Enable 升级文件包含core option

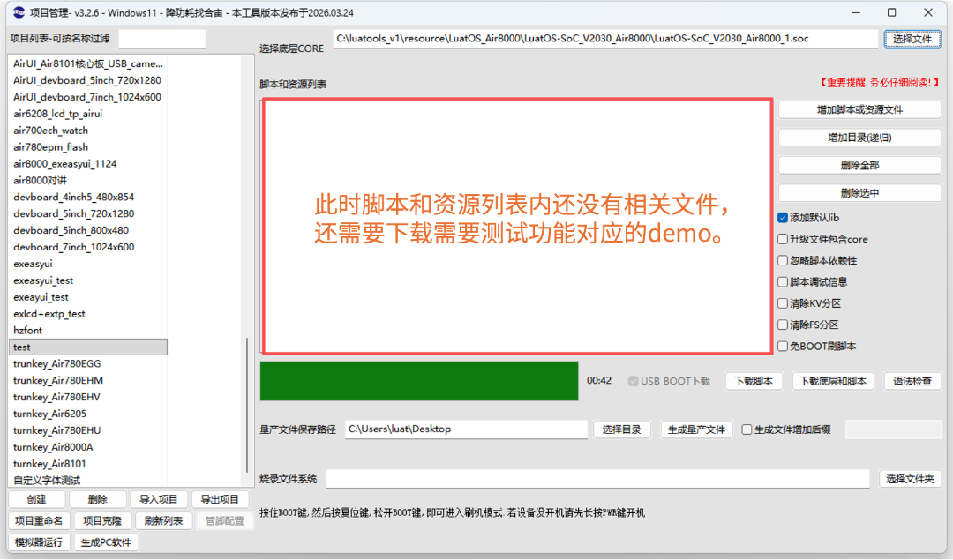782,238
